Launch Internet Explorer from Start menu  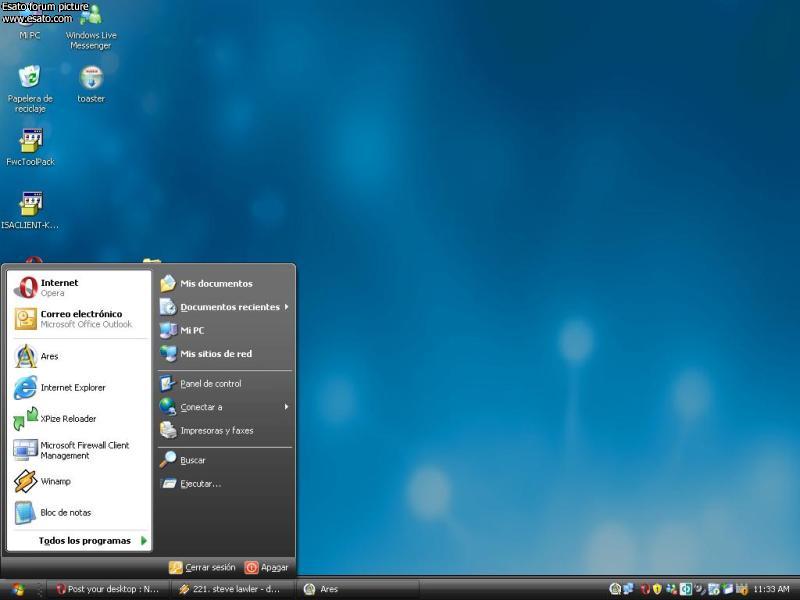click(x=79, y=387)
